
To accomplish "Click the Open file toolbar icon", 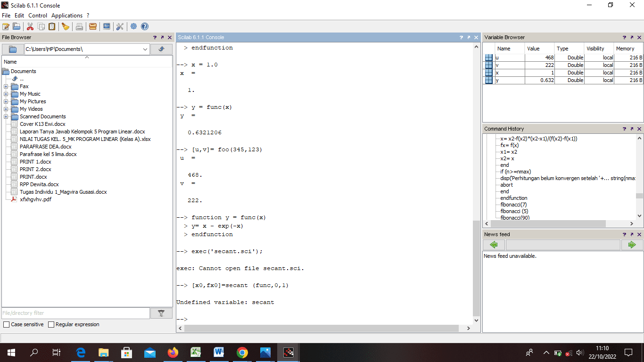I will click(x=17, y=26).
